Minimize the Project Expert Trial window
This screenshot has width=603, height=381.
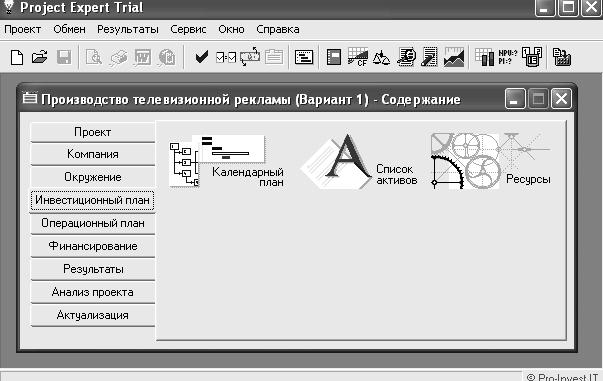coord(545,8)
